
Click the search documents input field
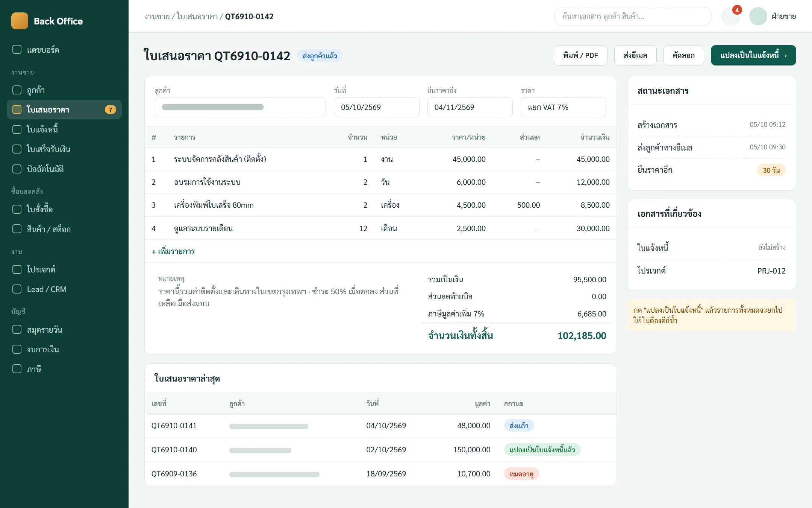click(633, 16)
